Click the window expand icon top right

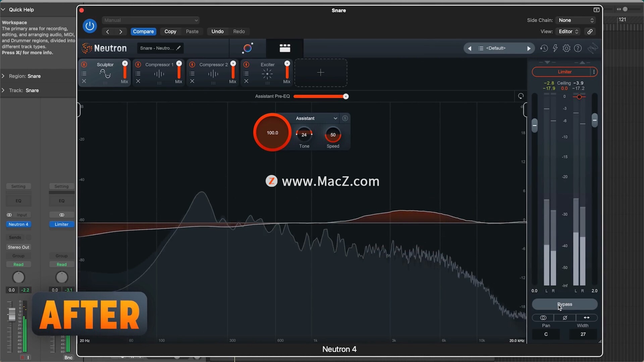point(596,10)
